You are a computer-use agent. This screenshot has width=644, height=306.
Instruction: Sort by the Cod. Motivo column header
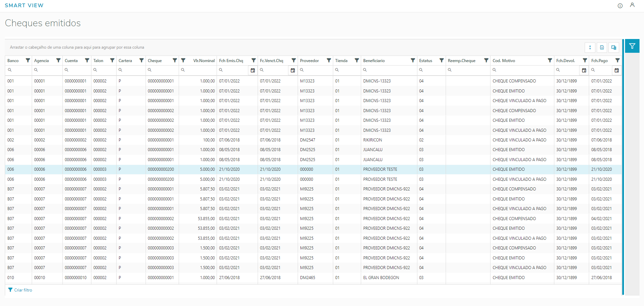pos(504,61)
